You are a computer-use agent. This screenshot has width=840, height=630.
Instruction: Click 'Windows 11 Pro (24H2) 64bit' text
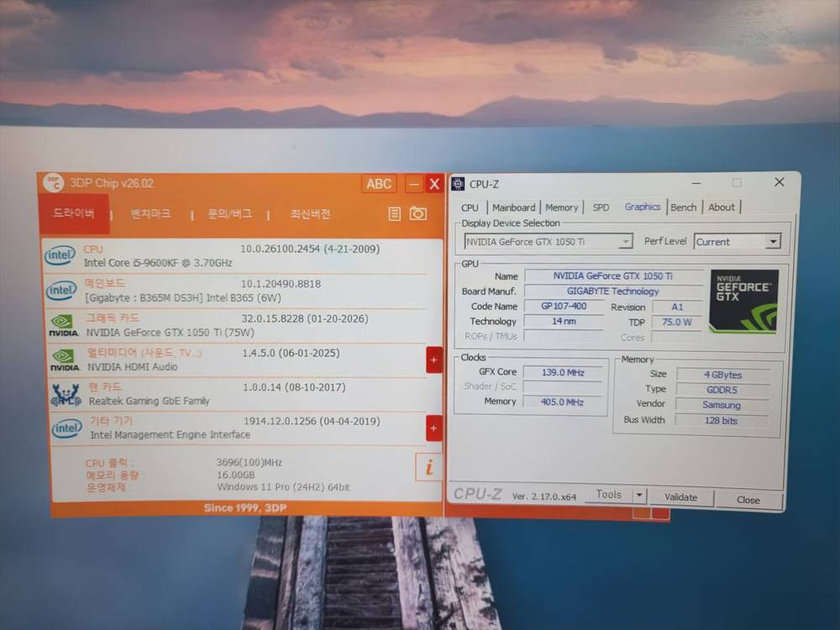pyautogui.click(x=283, y=487)
